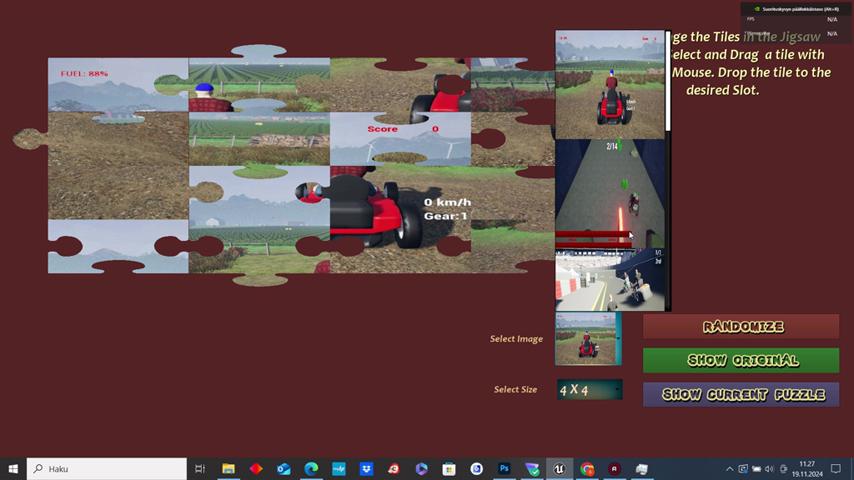Select the puzzle tile showing FUEL: 88%
This screenshot has width=854, height=480.
(118, 84)
